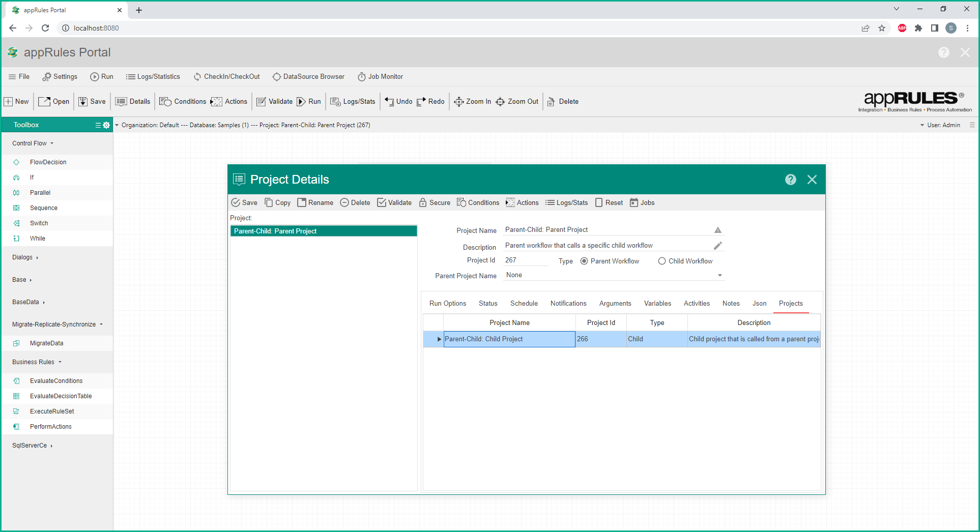Click the Rename button in Project Details
This screenshot has width=980, height=532.
(x=315, y=202)
